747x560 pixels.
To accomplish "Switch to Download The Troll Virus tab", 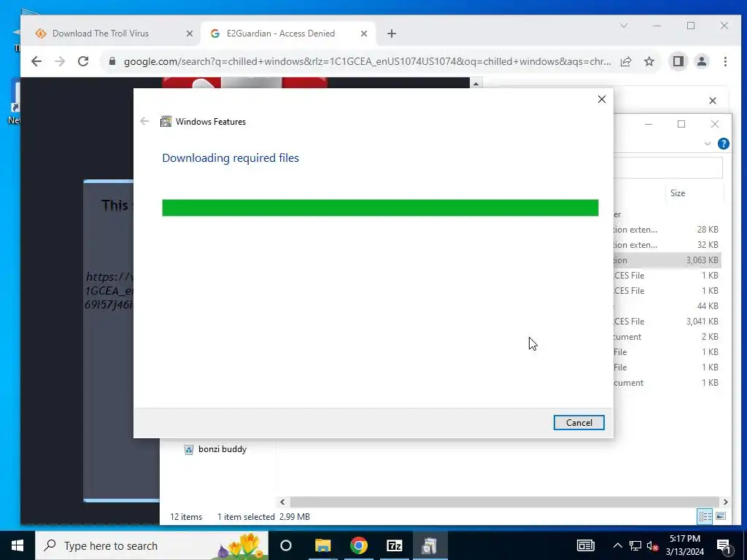I will coord(100,34).
